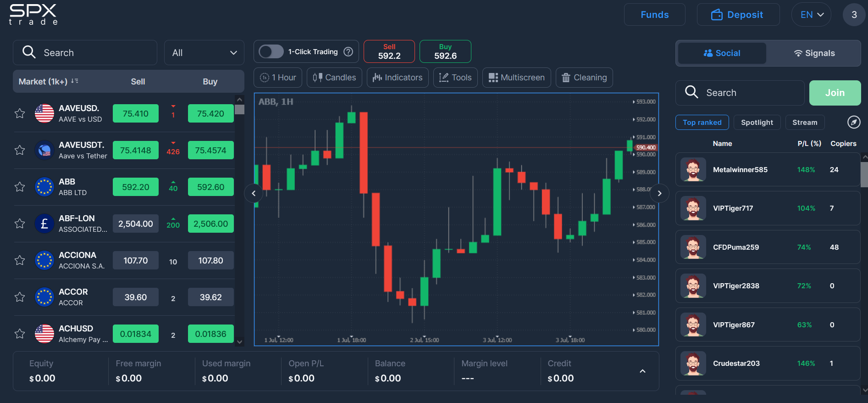Open the 1 Hour timeframe selector
This screenshot has height=403, width=868.
[278, 78]
